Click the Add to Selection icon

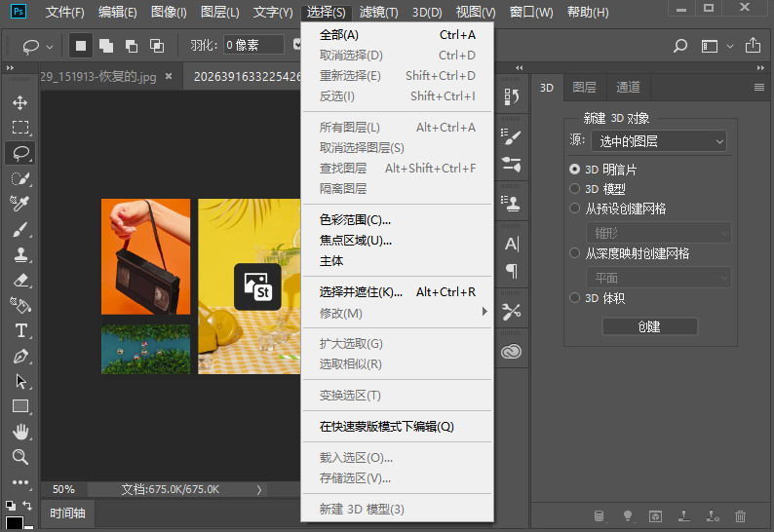pyautogui.click(x=106, y=46)
